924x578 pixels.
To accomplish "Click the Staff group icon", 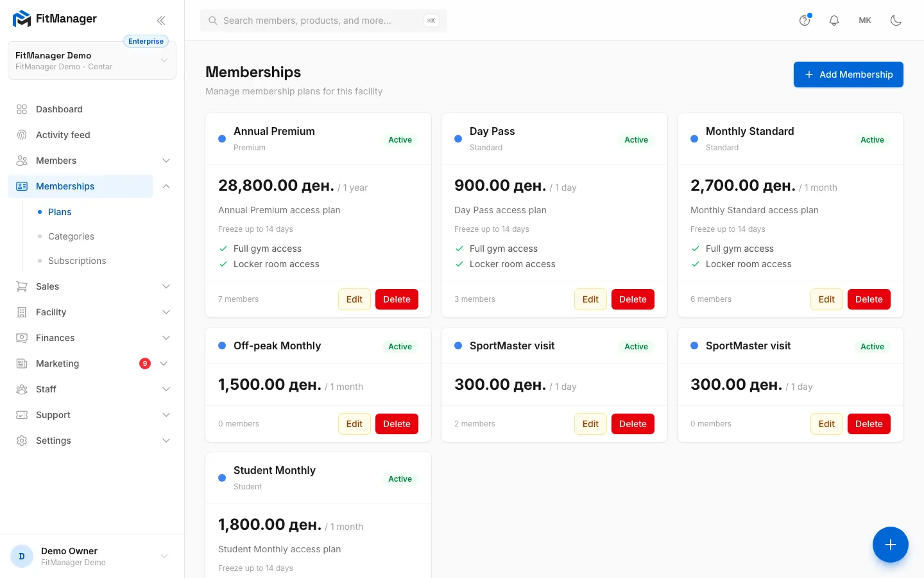I will click(22, 389).
